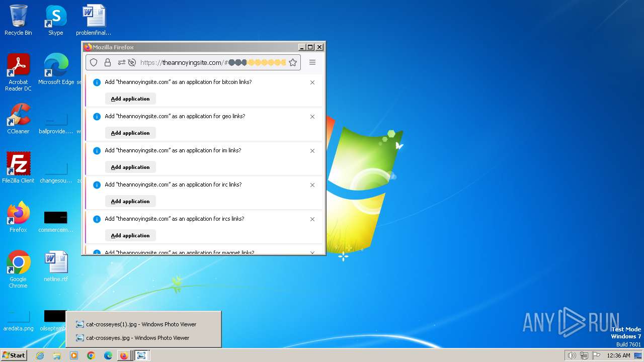Click the Firefox logo in the window title bar
This screenshot has width=644, height=362.
point(88,47)
